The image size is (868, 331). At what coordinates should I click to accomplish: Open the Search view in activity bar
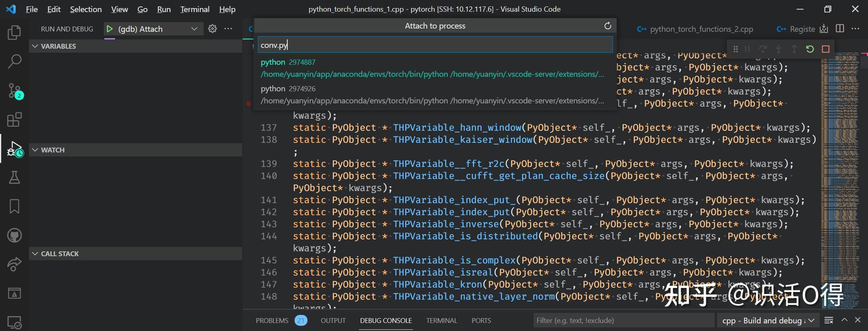tap(14, 62)
